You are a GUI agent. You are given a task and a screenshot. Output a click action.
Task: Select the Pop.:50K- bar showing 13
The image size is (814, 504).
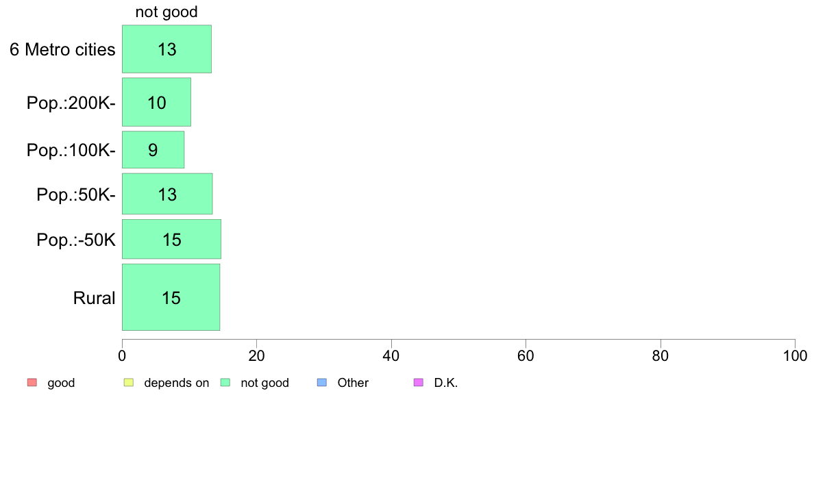(167, 194)
